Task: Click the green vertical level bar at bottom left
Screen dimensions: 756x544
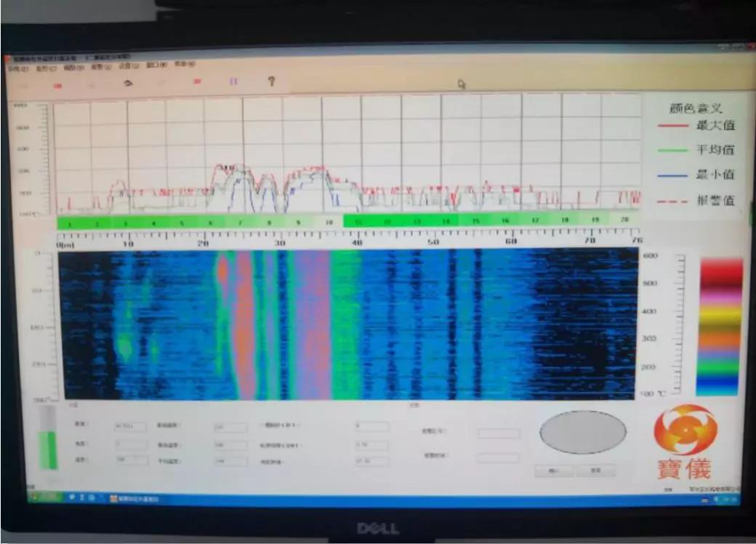Action: coord(48,449)
